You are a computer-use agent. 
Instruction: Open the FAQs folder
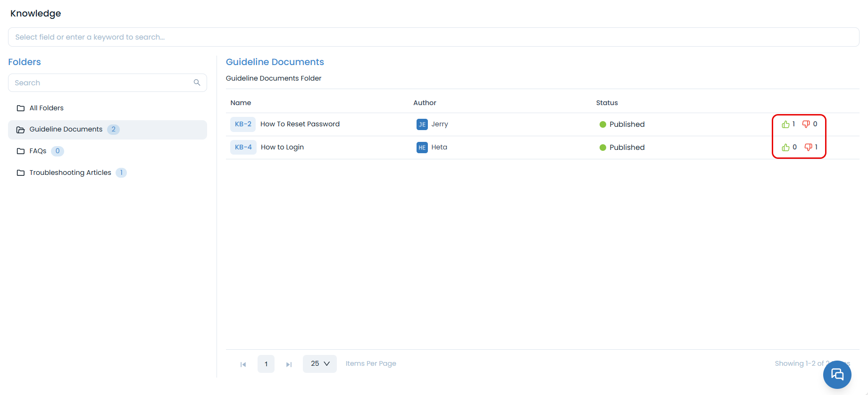coord(38,151)
